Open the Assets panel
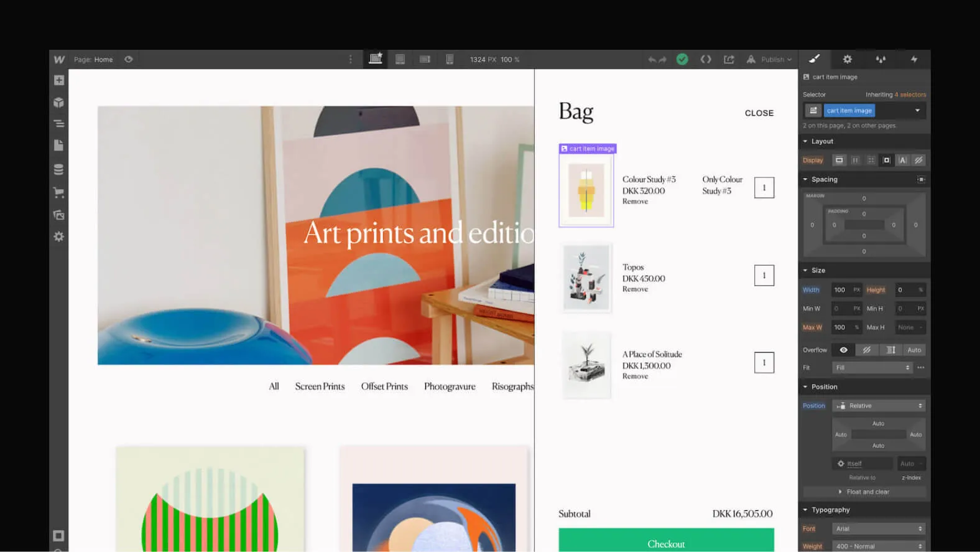 pos(59,215)
